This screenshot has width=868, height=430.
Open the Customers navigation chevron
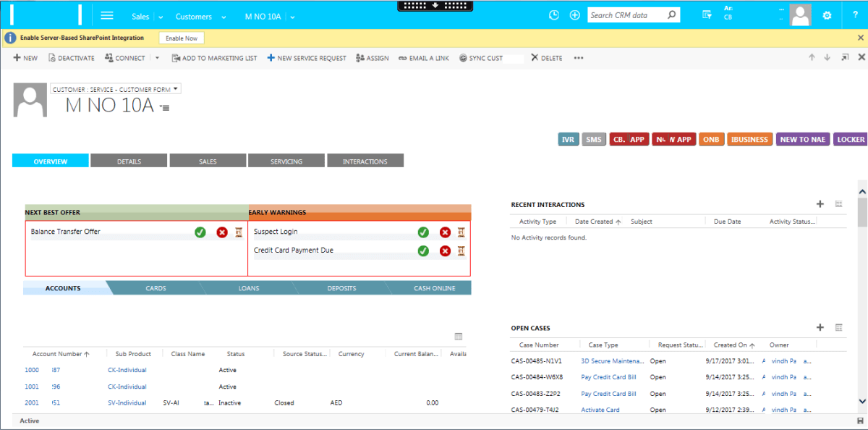224,15
